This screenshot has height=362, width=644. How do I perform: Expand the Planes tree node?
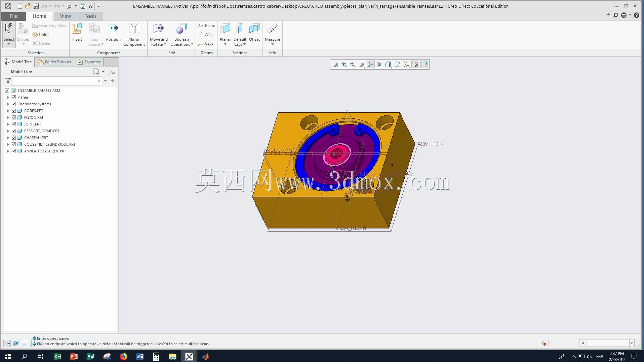pyautogui.click(x=8, y=97)
